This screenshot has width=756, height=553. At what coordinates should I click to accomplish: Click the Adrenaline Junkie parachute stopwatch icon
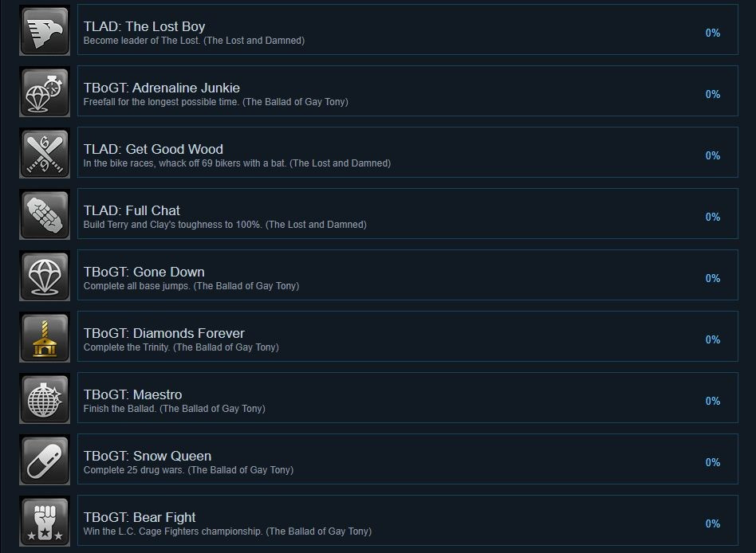click(45, 92)
